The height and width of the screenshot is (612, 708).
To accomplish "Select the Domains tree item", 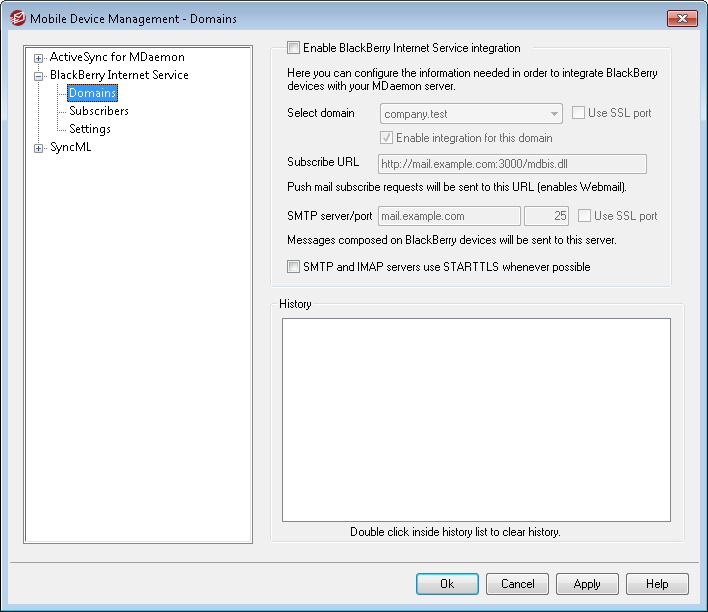I will (x=93, y=93).
